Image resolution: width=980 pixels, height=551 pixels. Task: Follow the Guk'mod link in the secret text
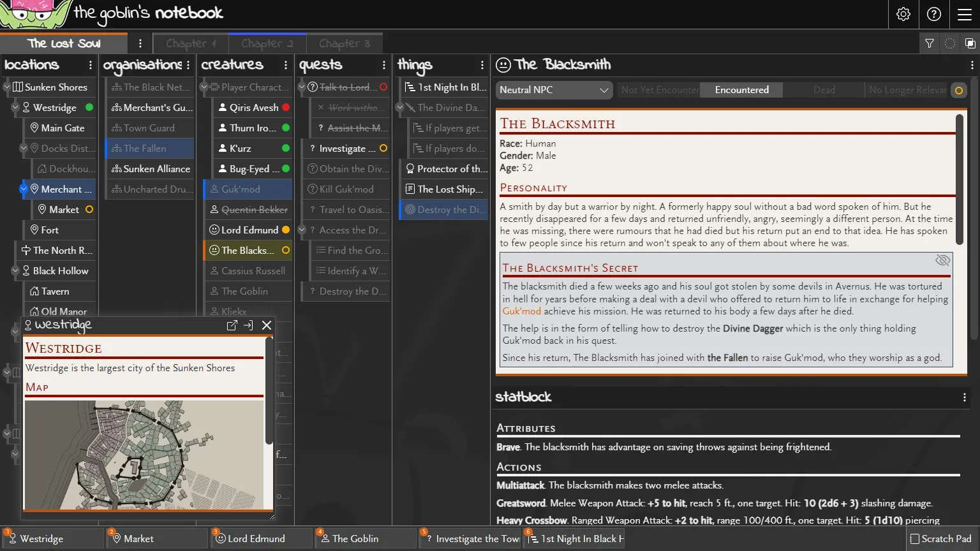(521, 311)
